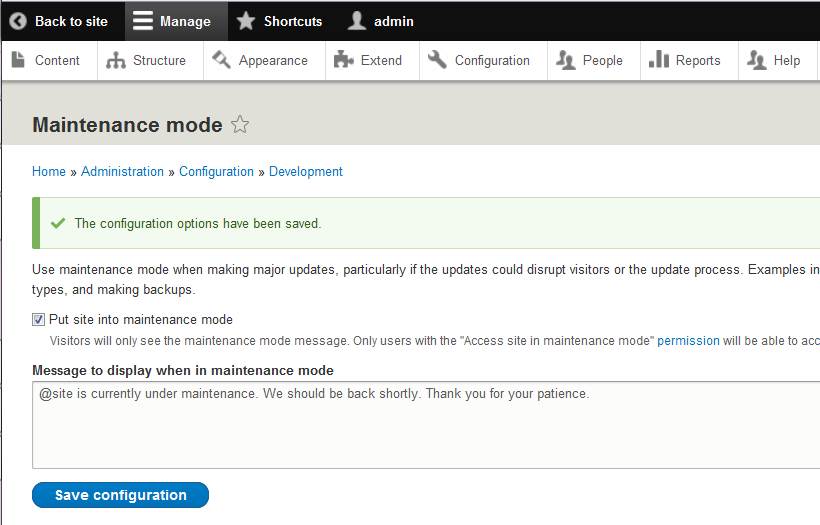Screen dimensions: 820x525
Task: Click the Configuration wrench icon
Action: (x=437, y=59)
